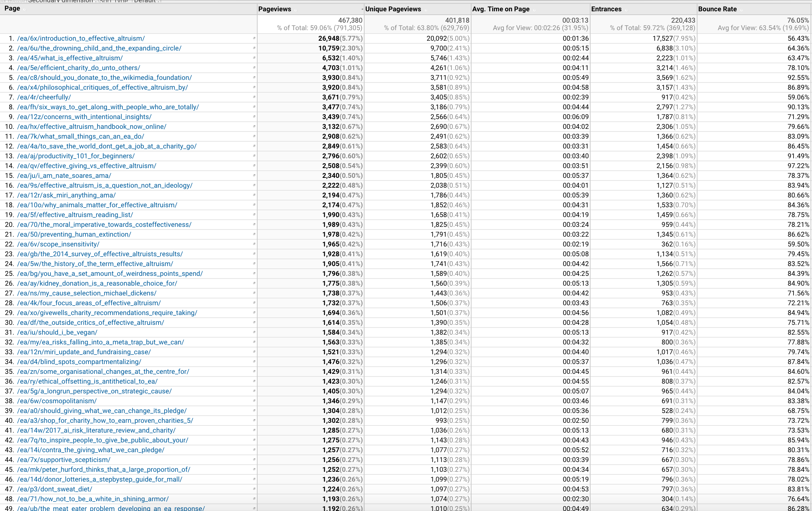Click external link icon beside /ea/4r/cheerfully/
This screenshot has width=812, height=511.
[x=254, y=97]
